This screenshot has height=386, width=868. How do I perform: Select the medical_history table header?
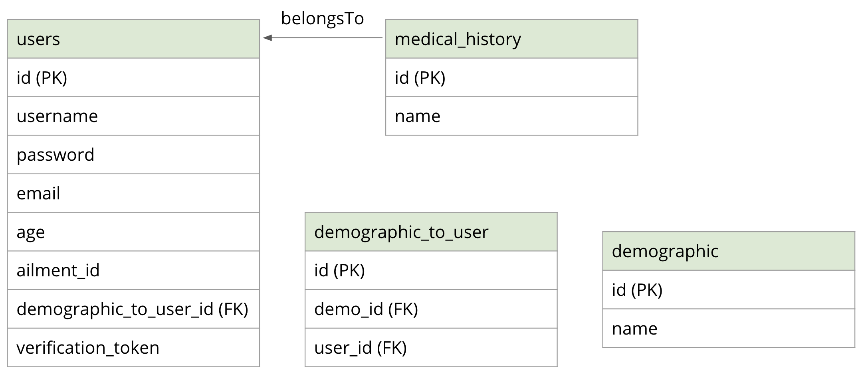[x=511, y=39]
